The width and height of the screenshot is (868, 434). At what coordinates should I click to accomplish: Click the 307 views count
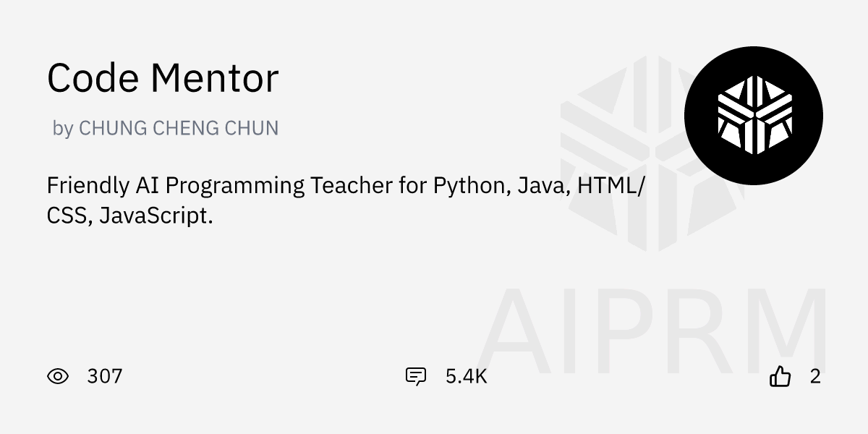click(104, 376)
